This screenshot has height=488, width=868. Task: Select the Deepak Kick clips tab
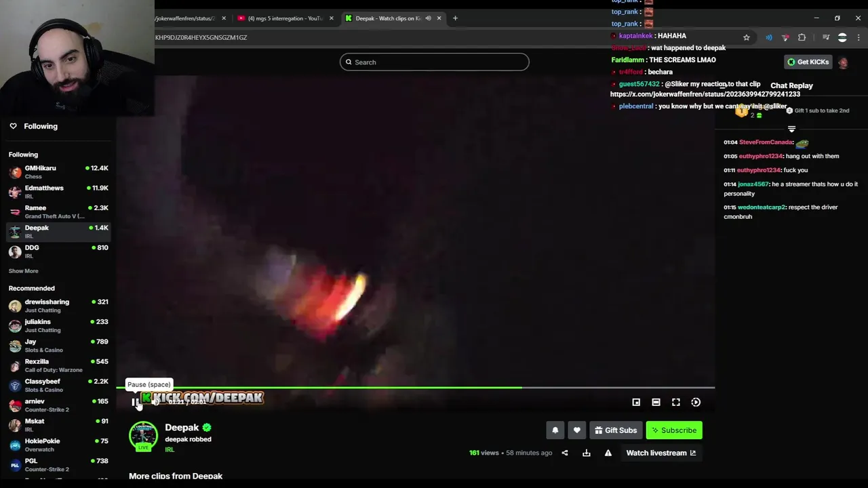(x=388, y=18)
